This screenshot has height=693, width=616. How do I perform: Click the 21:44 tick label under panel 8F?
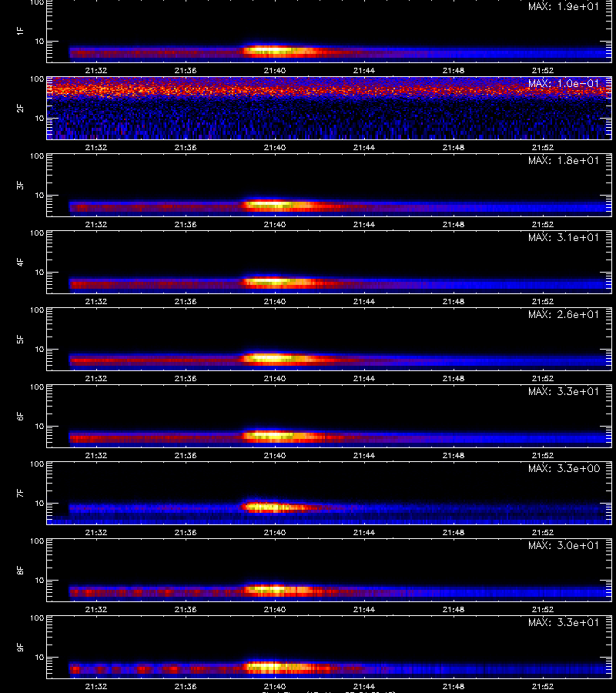[364, 610]
